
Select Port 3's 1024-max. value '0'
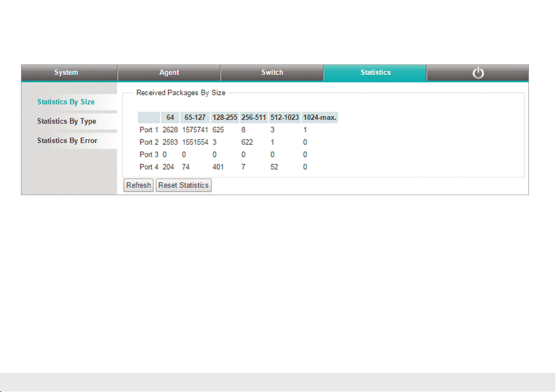click(305, 154)
